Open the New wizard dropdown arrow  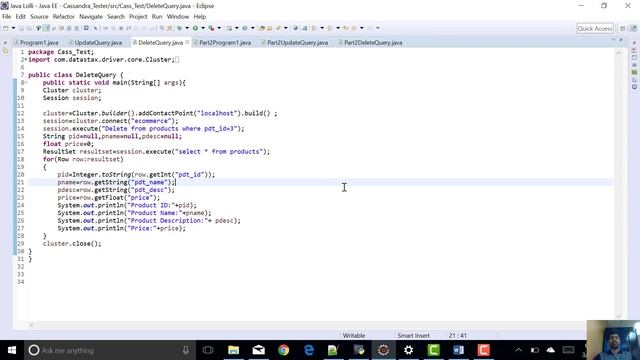click(13, 28)
